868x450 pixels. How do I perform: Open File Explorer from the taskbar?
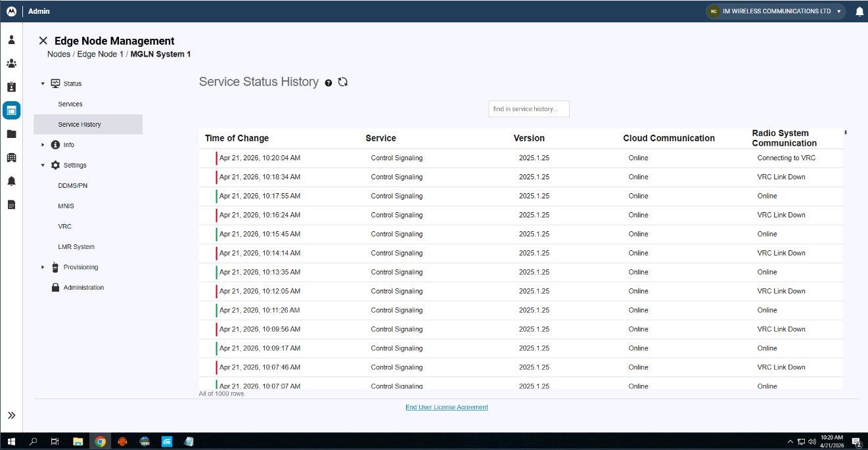point(78,441)
